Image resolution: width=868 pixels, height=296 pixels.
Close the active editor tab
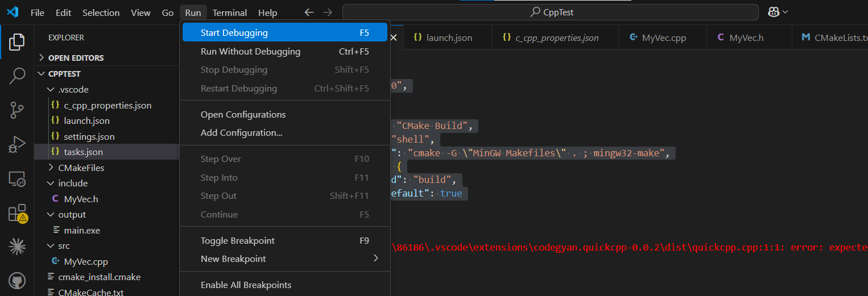(393, 38)
